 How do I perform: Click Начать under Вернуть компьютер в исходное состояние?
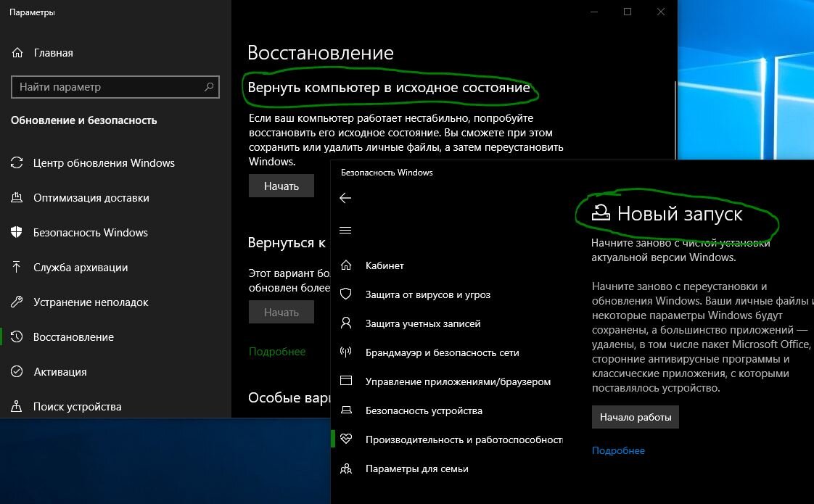pyautogui.click(x=281, y=186)
